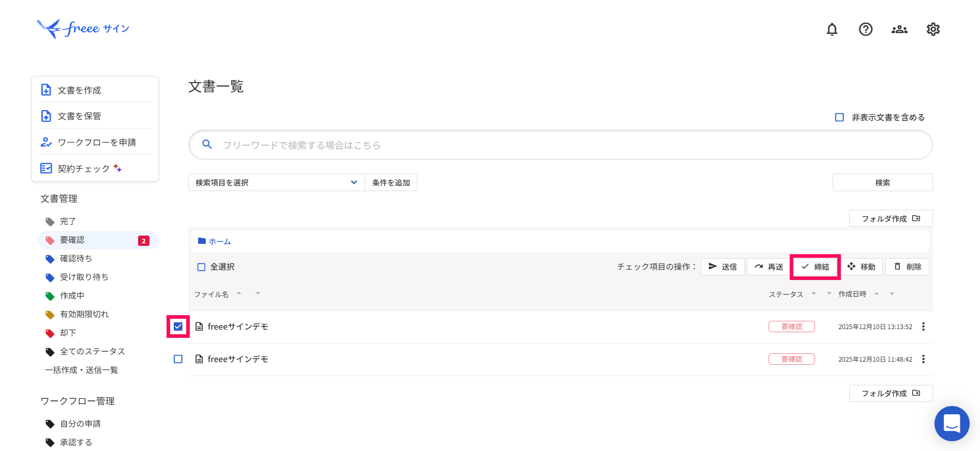Enable 非表示文書を含める checkbox
Image resolution: width=980 pixels, height=451 pixels.
click(839, 117)
